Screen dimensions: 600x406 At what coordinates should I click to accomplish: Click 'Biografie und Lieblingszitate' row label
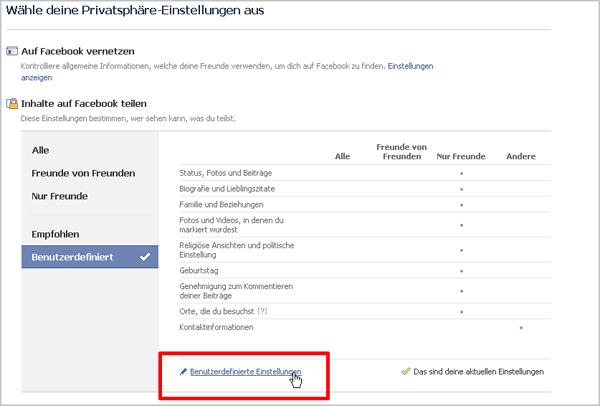pos(227,189)
